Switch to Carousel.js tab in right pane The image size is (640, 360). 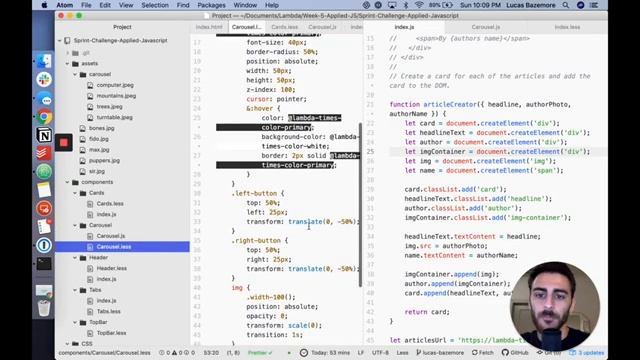[x=486, y=27]
